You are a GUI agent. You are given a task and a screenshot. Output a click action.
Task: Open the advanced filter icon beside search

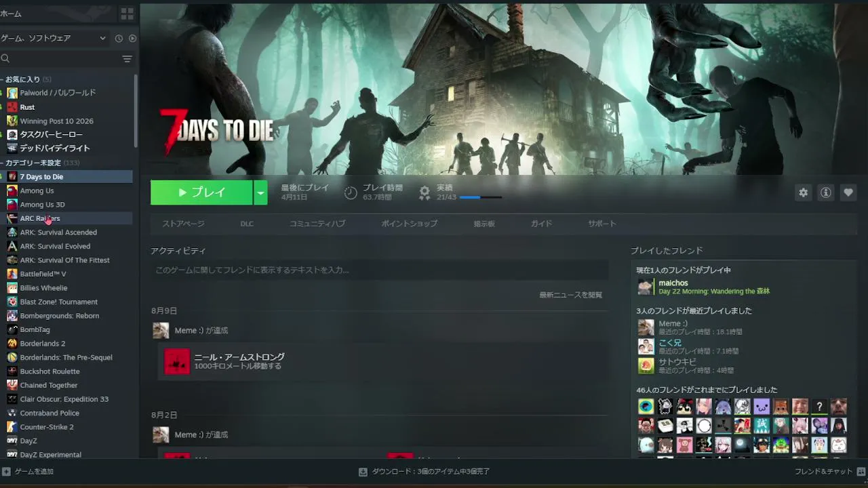point(127,59)
